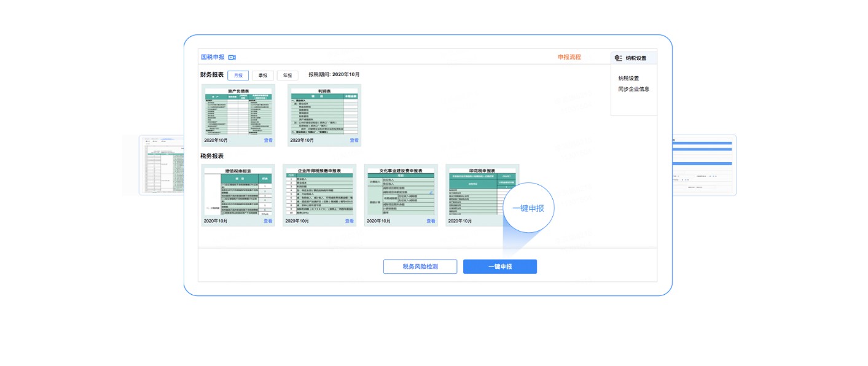The width and height of the screenshot is (868, 366).
Task: Click the pencil edit icon on 文化事业建设费申报表
Action: click(x=431, y=192)
